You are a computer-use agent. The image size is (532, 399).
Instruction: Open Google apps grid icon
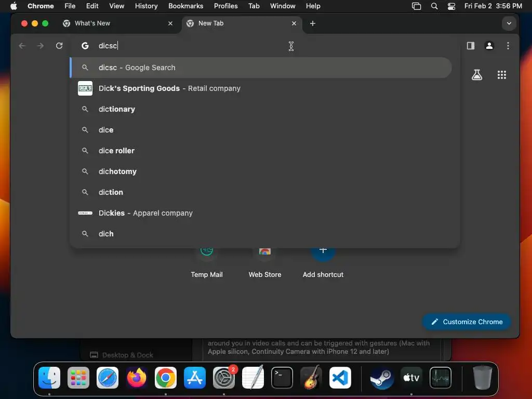502,75
